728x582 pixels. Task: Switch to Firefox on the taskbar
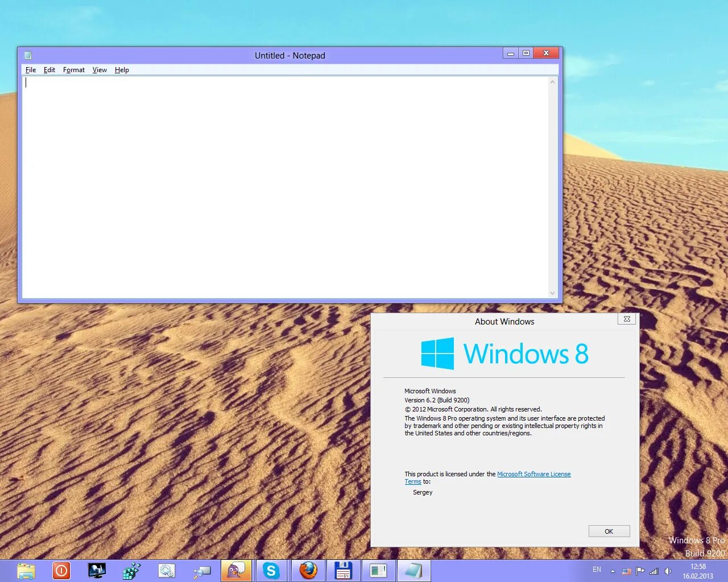tap(308, 571)
